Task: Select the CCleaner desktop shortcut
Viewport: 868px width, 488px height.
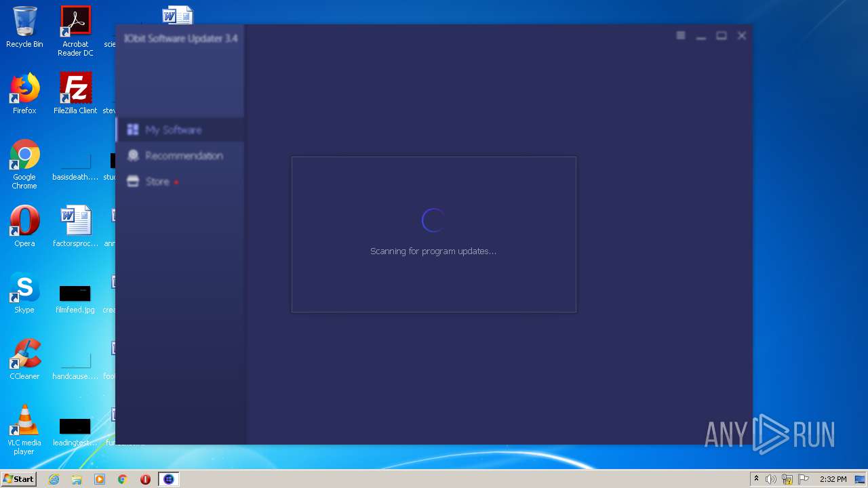Action: 24,359
